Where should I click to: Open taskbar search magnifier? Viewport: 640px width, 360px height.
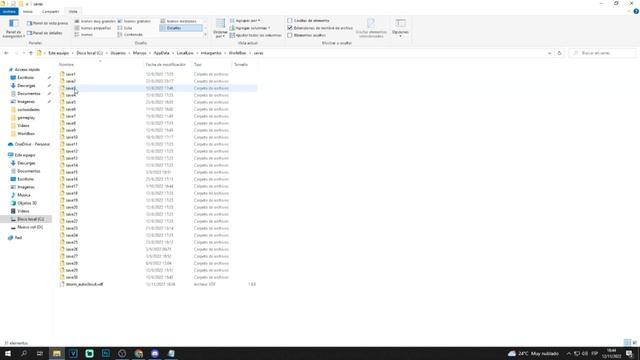tap(24, 353)
